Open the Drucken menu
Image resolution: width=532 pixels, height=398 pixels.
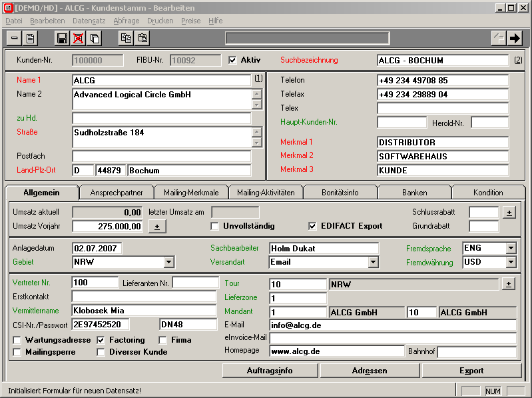pyautogui.click(x=160, y=21)
